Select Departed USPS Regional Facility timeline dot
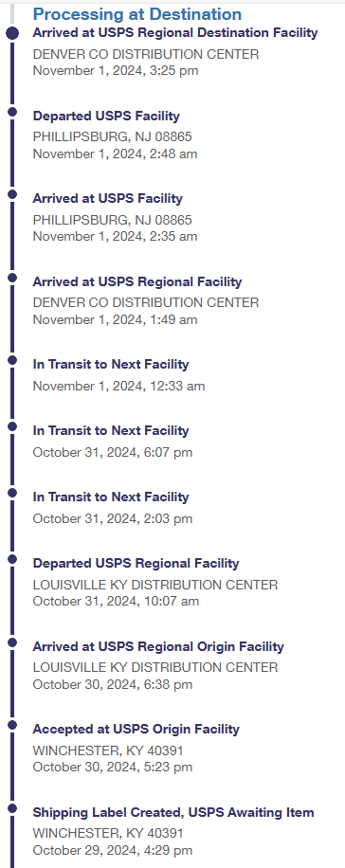345x868 pixels. click(12, 560)
